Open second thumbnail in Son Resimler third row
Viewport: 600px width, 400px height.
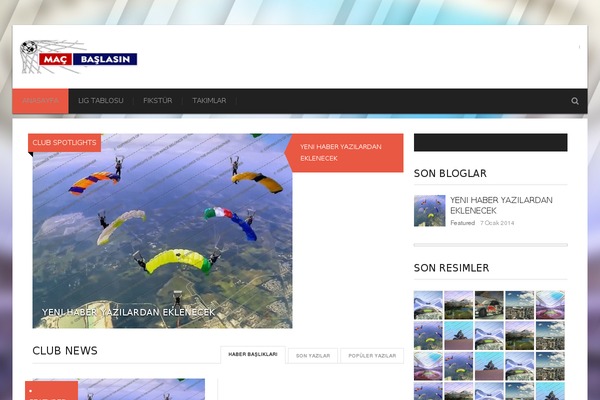tap(459, 366)
